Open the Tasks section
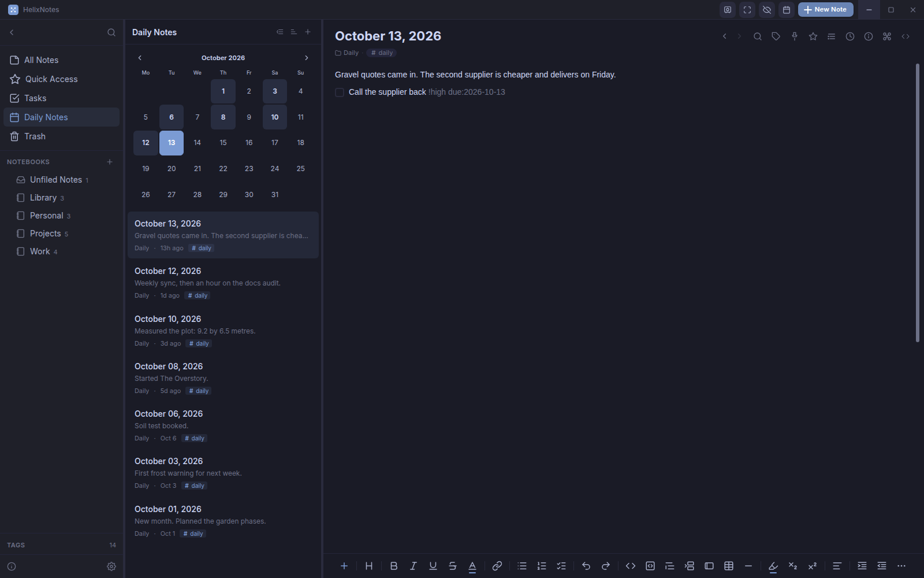Image resolution: width=924 pixels, height=578 pixels. point(61,98)
